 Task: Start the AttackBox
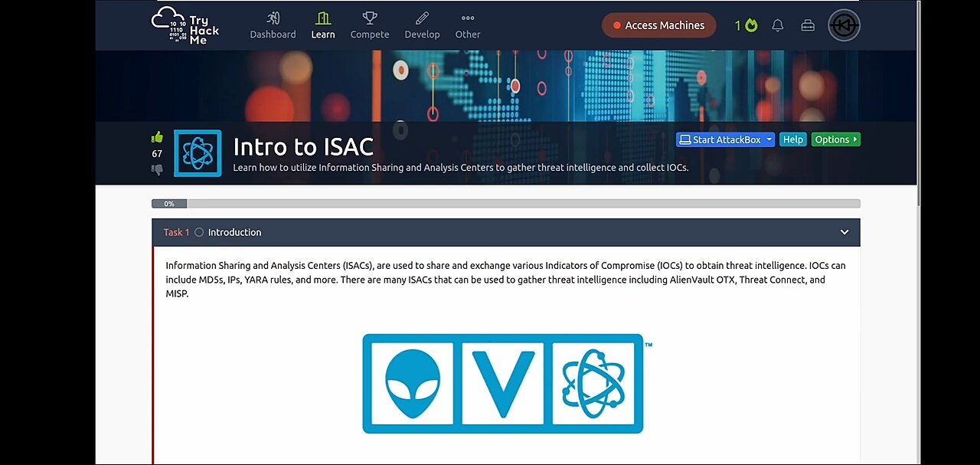tap(720, 139)
